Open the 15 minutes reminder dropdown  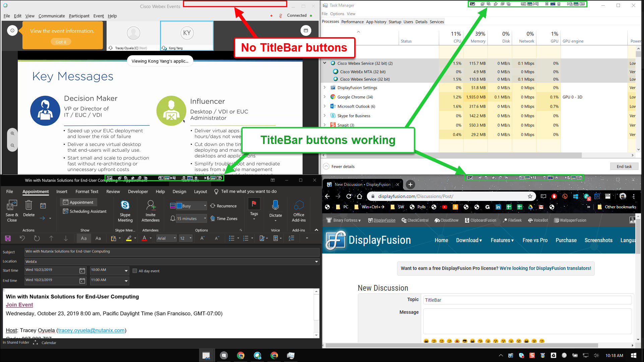pos(205,218)
